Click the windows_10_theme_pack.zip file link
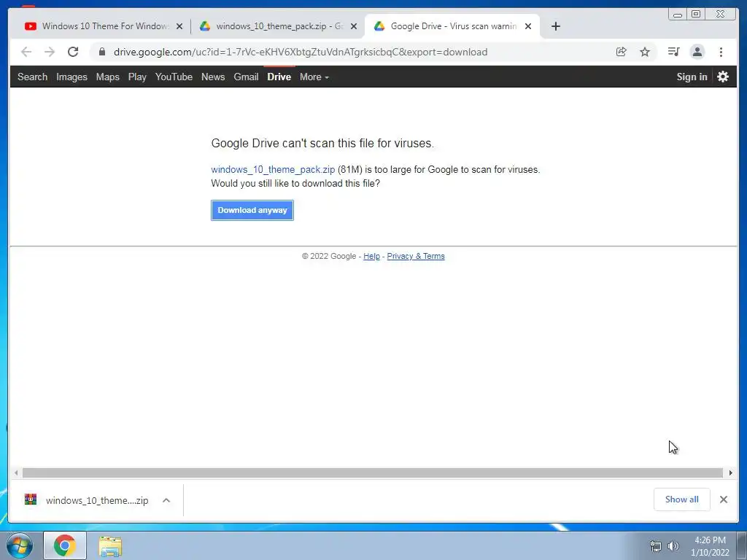Viewport: 747px width, 560px height. [273, 169]
